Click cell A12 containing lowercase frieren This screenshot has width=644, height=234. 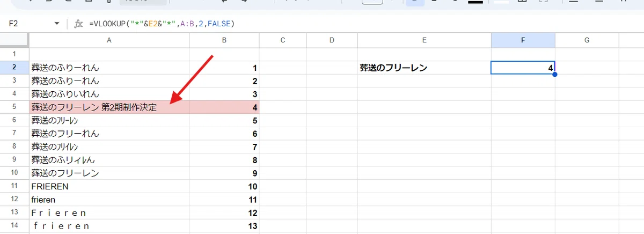point(109,199)
